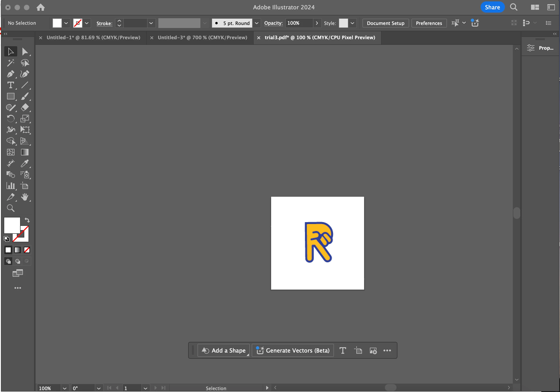Select the Type tool in toolbar
The height and width of the screenshot is (392, 560).
pyautogui.click(x=10, y=85)
